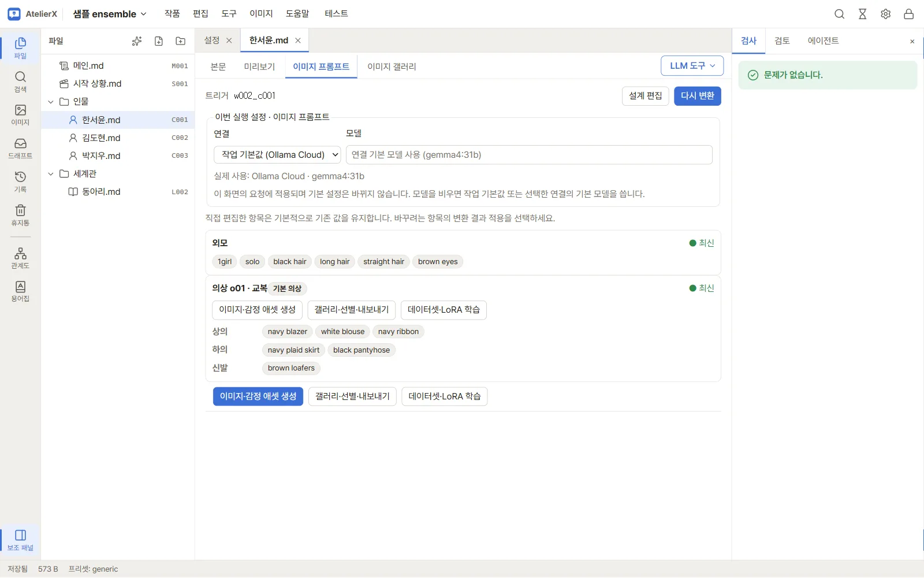Close the right inspection panel

pos(912,41)
